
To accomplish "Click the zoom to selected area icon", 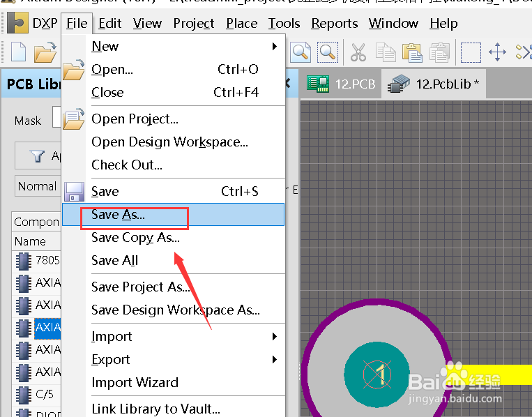I will (328, 52).
